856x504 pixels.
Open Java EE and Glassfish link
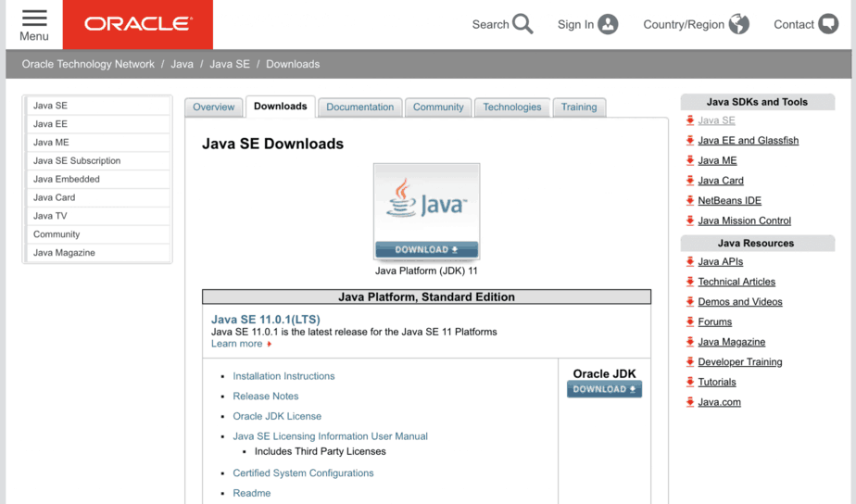(748, 140)
